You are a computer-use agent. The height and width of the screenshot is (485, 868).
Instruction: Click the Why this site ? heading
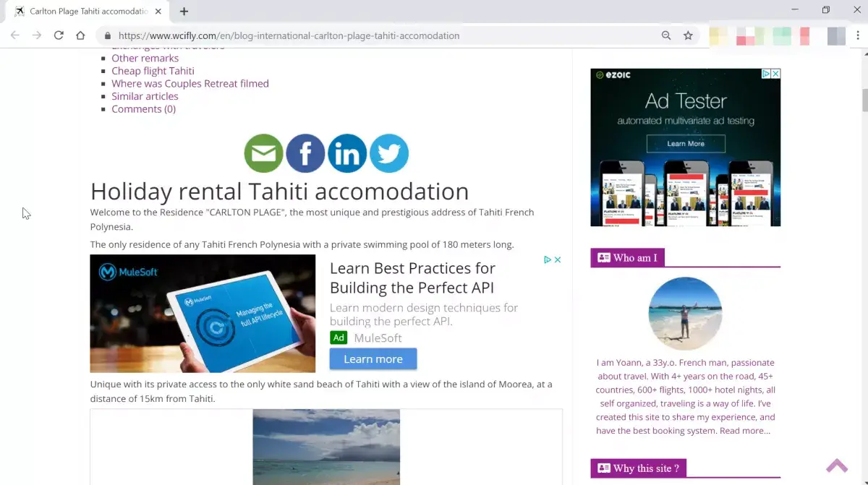pyautogui.click(x=646, y=468)
